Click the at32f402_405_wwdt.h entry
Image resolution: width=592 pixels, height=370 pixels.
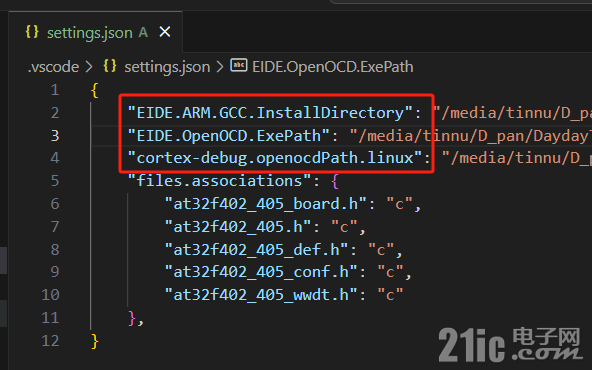click(x=261, y=294)
